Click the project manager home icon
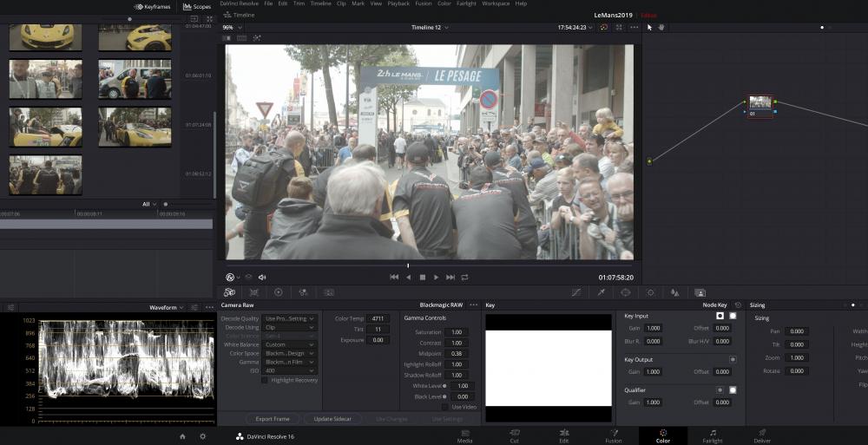This screenshot has height=445, width=868. pos(182,436)
